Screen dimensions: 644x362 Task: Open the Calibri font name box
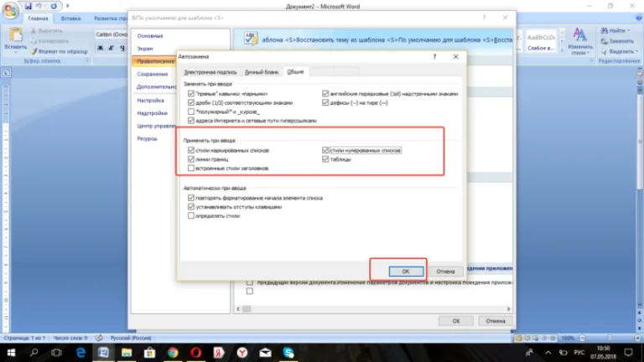click(x=112, y=34)
